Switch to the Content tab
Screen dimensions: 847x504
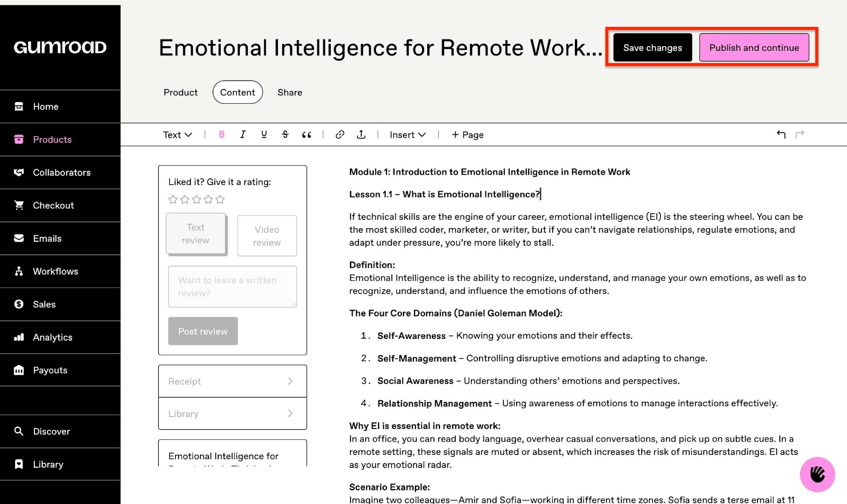[x=238, y=92]
